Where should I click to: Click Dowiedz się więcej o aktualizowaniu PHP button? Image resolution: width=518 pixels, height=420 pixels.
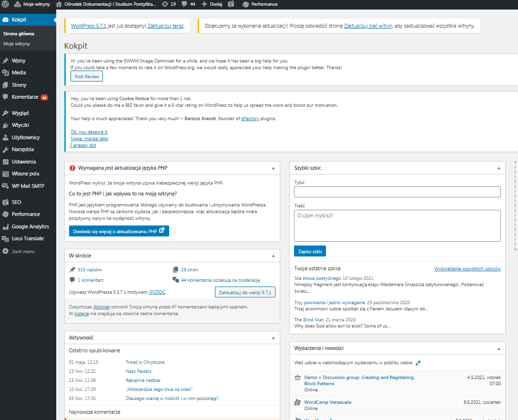pos(119,231)
